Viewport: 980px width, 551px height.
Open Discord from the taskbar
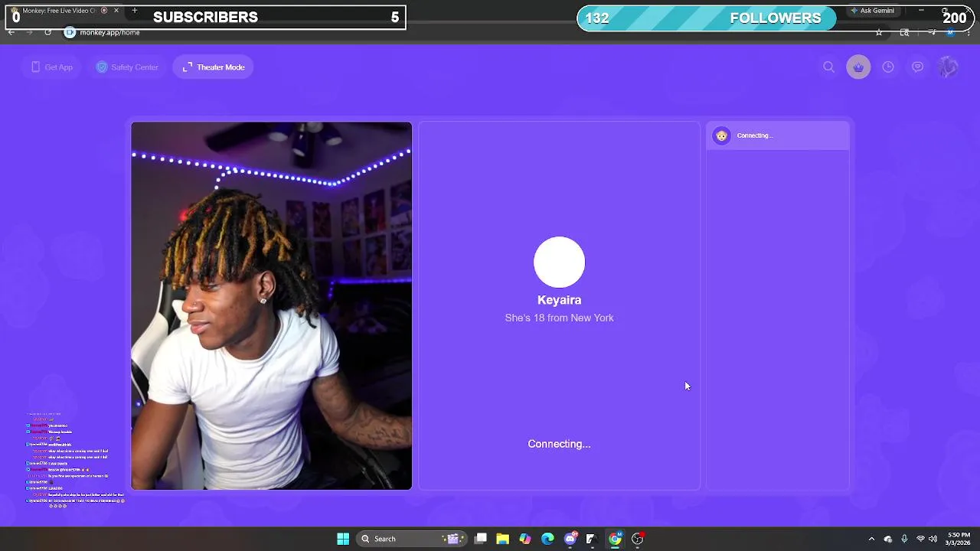[570, 539]
